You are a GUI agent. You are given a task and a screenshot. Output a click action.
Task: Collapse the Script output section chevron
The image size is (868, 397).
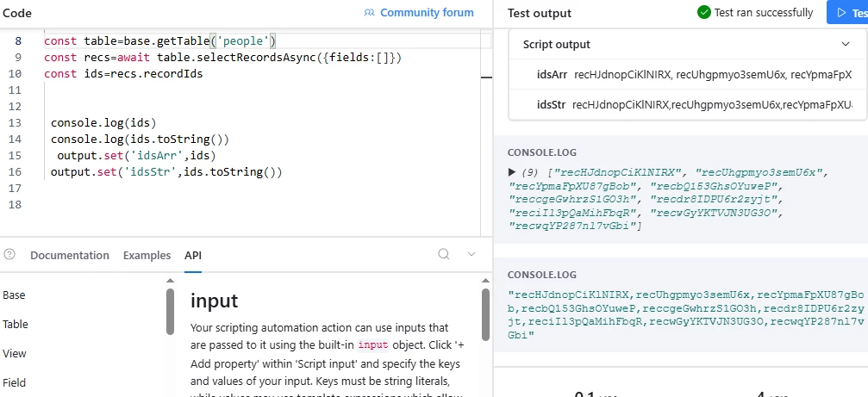pyautogui.click(x=846, y=44)
